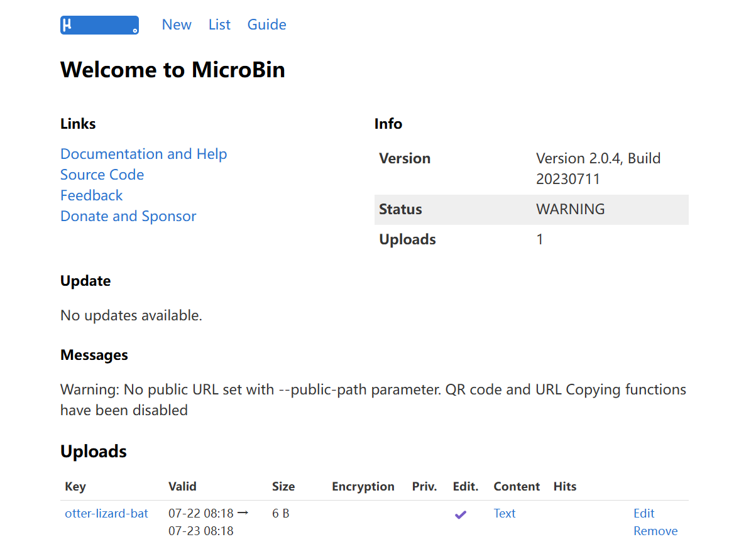Open the otter-lizard-bat upload
The height and width of the screenshot is (559, 756).
[x=106, y=513]
